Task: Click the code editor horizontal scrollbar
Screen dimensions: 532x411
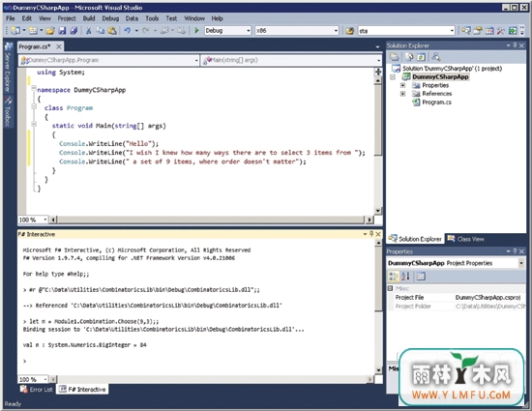Action: (210, 220)
